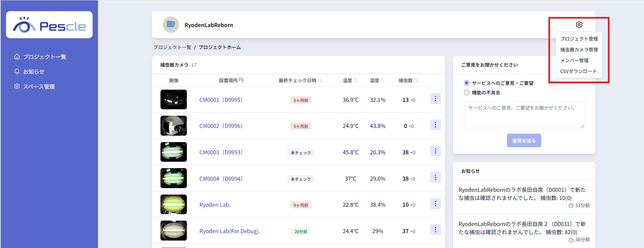The image size is (644, 248).
Task: Open three-dot menu for Ryoden Lab(For Debug) row
Action: pyautogui.click(x=435, y=230)
